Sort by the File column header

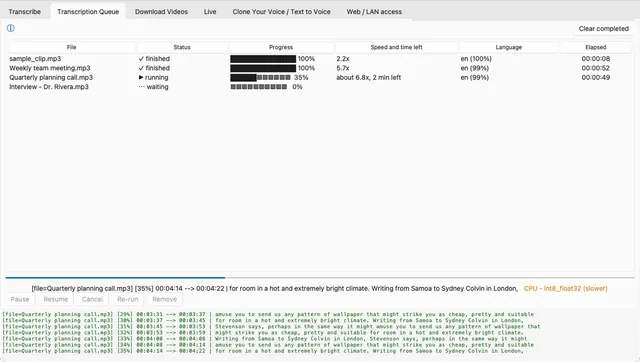point(71,47)
